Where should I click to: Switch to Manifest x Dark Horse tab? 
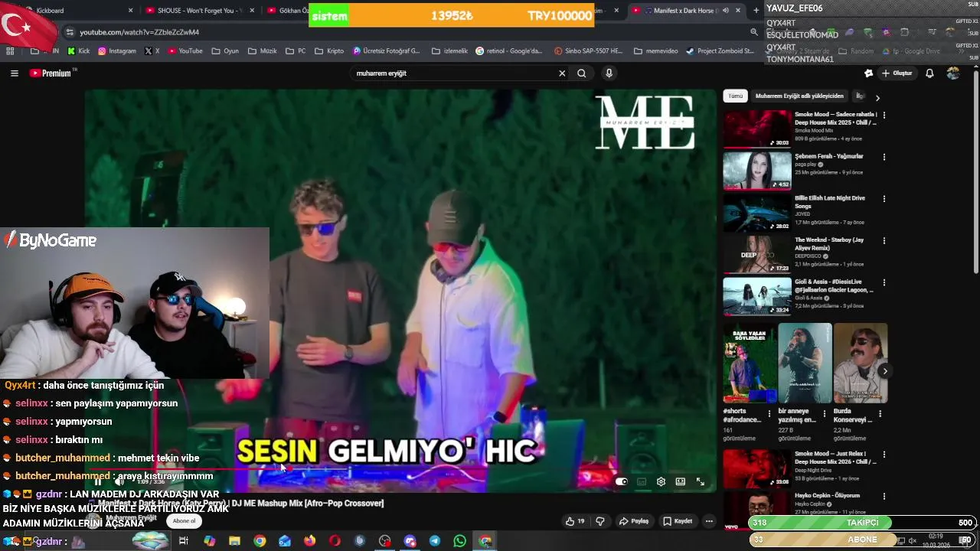point(686,11)
